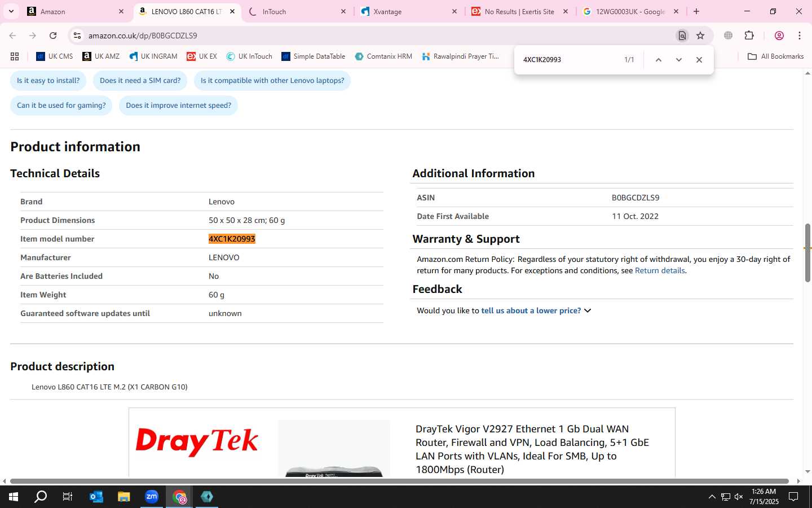Viewport: 812px width, 508px height.
Task: Open a new browser tab
Action: [696, 11]
